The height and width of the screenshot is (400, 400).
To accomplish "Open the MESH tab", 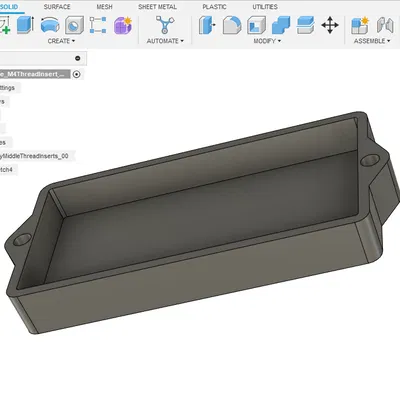I will tap(104, 7).
